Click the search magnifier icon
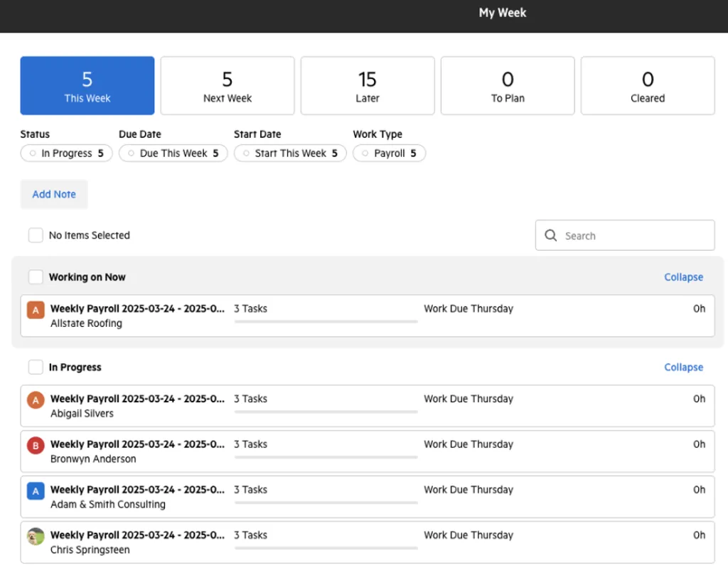Viewport: 728px width, 565px height. [551, 235]
